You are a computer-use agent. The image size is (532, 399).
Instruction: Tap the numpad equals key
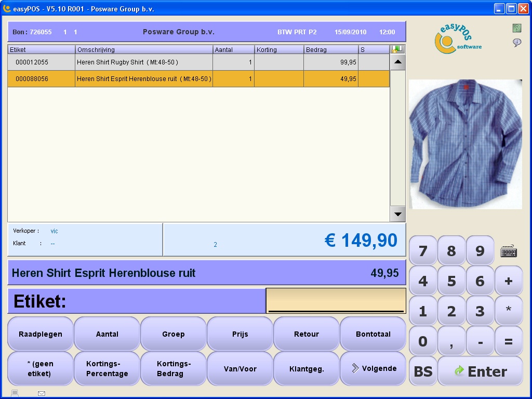(x=508, y=341)
